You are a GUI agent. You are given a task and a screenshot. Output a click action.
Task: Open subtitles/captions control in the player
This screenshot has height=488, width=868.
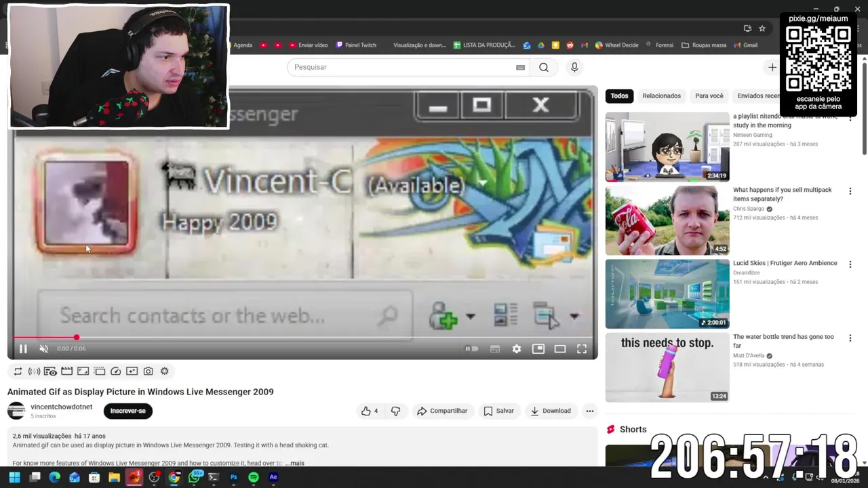click(495, 348)
